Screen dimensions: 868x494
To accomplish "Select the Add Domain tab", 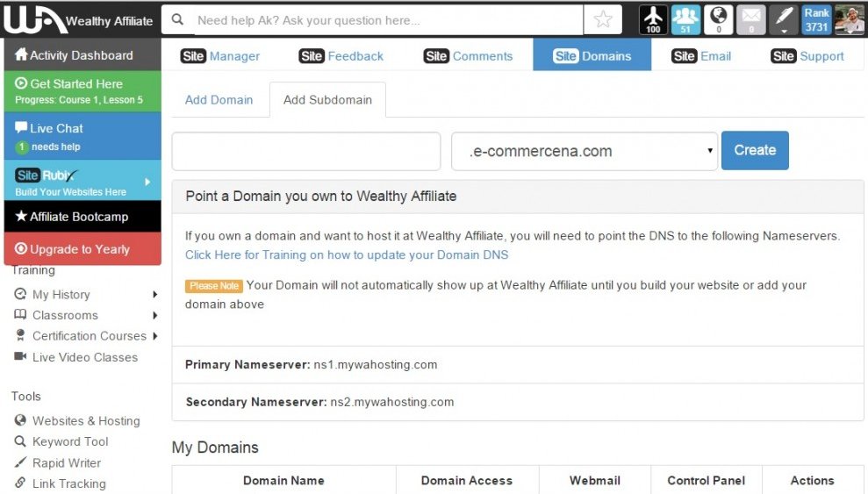I will point(219,99).
